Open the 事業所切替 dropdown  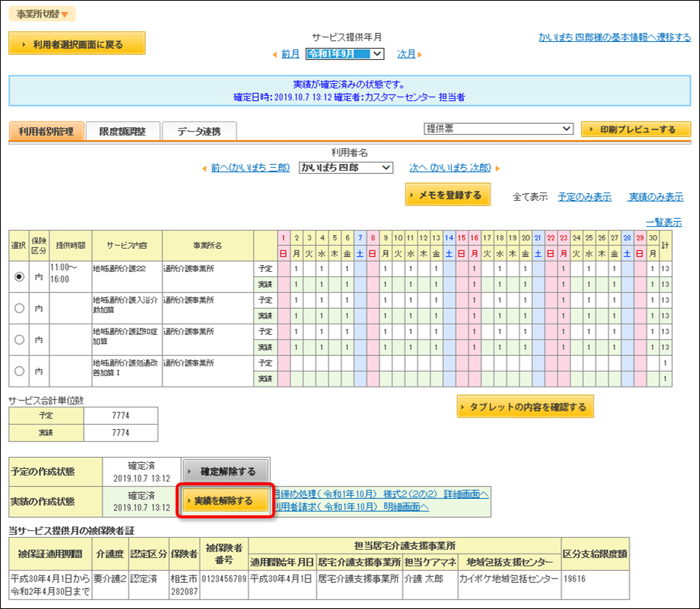(42, 13)
